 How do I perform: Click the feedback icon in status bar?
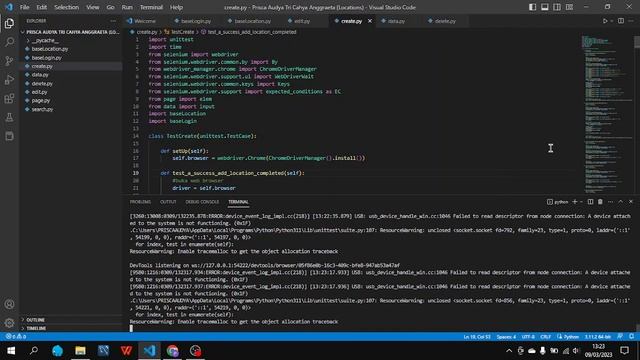[x=620, y=337]
